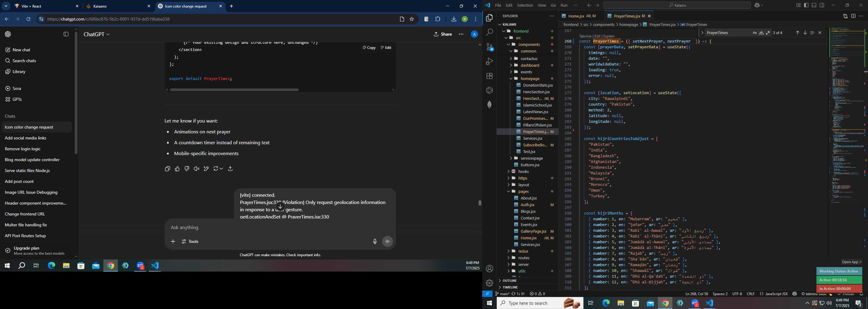This screenshot has height=309, width=868.
Task: Open View menu in VS Code
Action: tap(542, 5)
